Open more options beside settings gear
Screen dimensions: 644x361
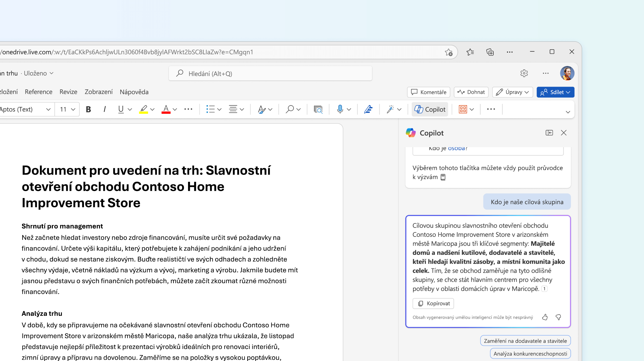click(546, 73)
